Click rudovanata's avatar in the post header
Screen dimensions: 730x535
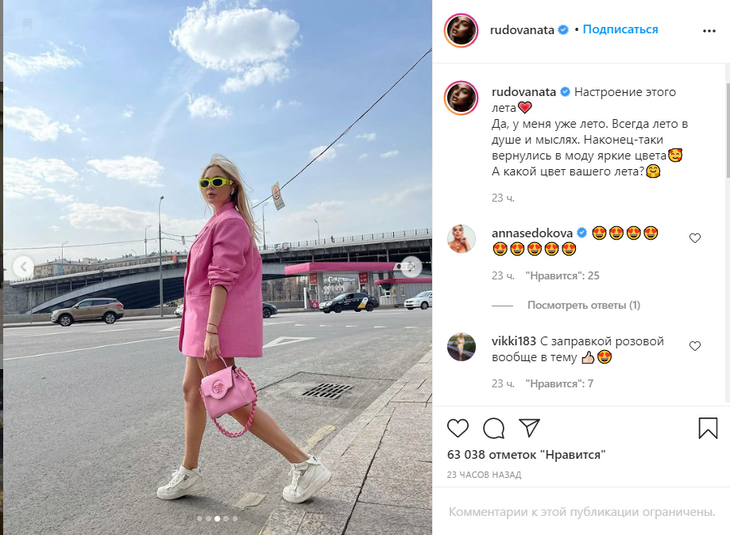[461, 30]
